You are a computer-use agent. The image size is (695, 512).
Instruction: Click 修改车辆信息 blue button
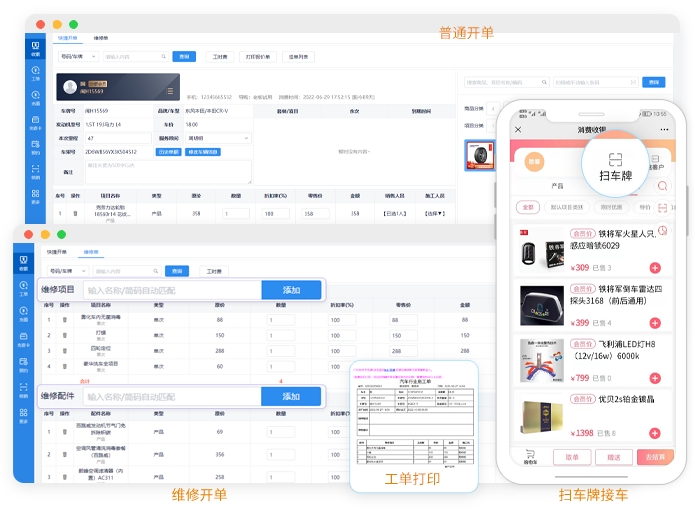[203, 152]
